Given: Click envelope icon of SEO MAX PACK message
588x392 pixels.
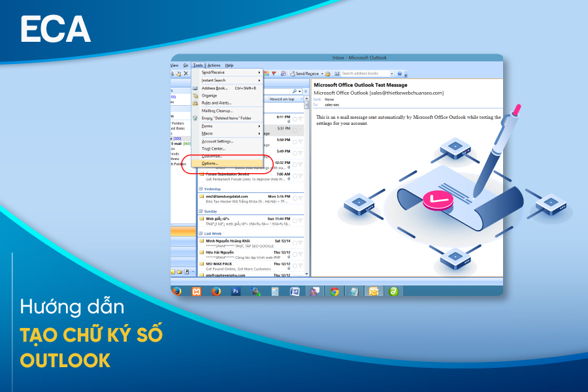Looking at the screenshot, I should pyautogui.click(x=201, y=264).
